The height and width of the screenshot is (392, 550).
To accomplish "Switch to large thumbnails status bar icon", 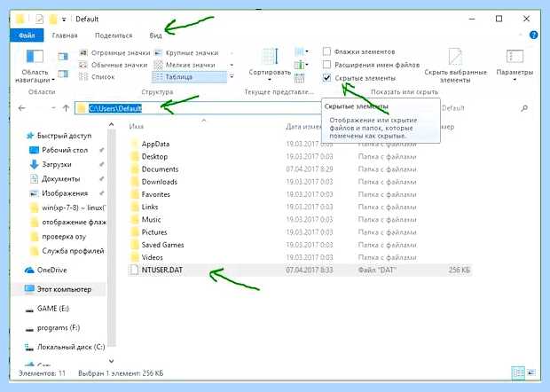I will 531,372.
